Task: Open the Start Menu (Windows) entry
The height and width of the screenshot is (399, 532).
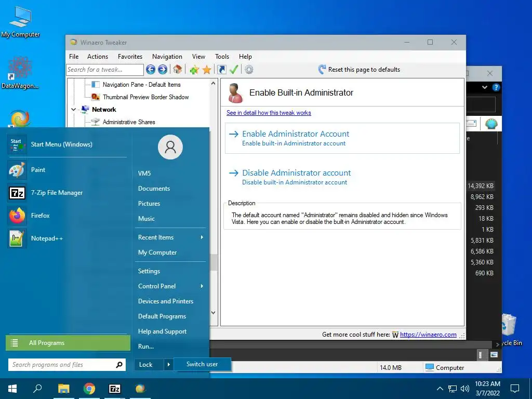Action: (x=67, y=144)
